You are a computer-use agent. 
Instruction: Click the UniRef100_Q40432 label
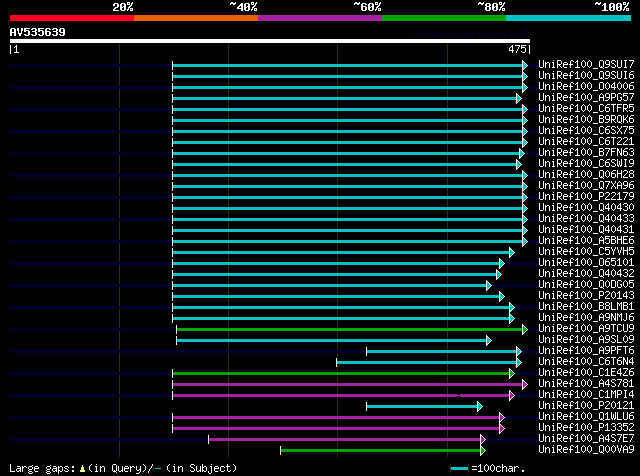pyautogui.click(x=586, y=274)
